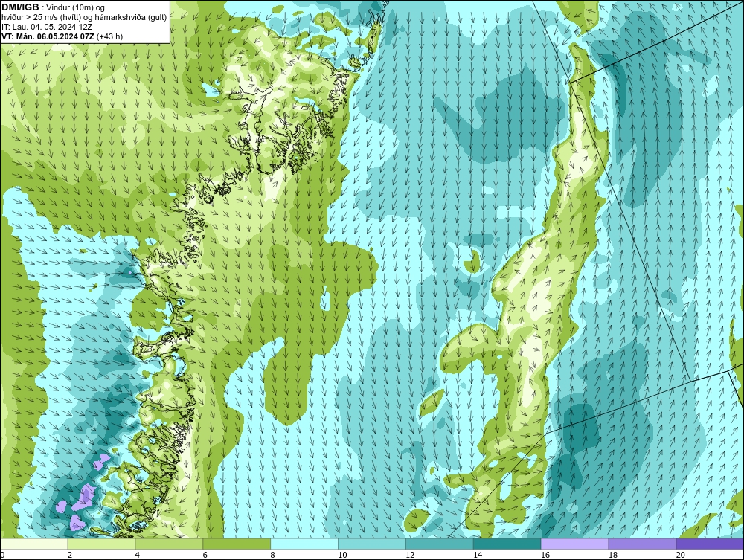Click the 'hviður > 25 m/s' description line
Image resolution: width=744 pixels, height=560 pixels.
(x=85, y=17)
